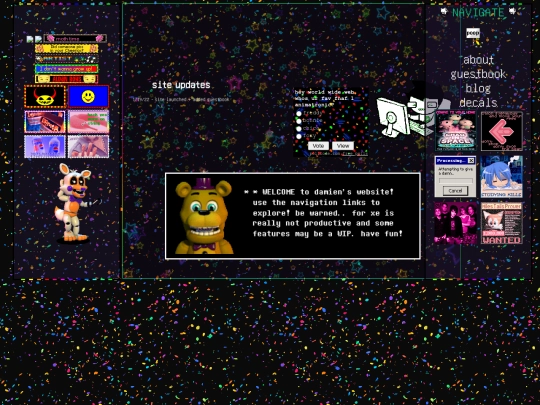Click the pink band photo decal
540x405 pixels.
(455, 223)
